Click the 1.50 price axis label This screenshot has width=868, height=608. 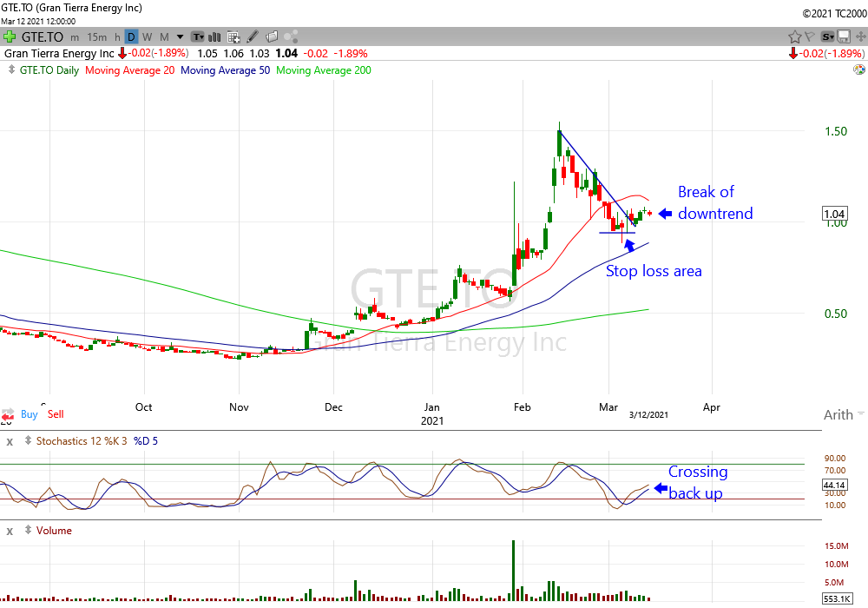coord(836,131)
